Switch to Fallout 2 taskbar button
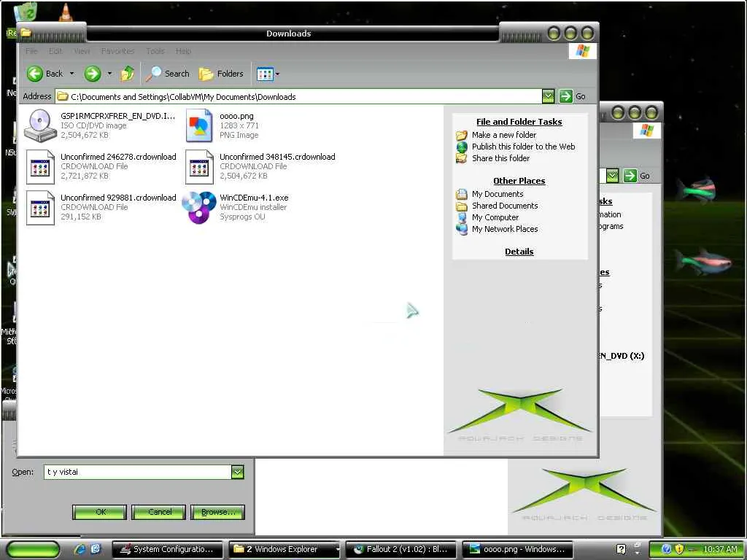The width and height of the screenshot is (747, 560). click(x=400, y=549)
